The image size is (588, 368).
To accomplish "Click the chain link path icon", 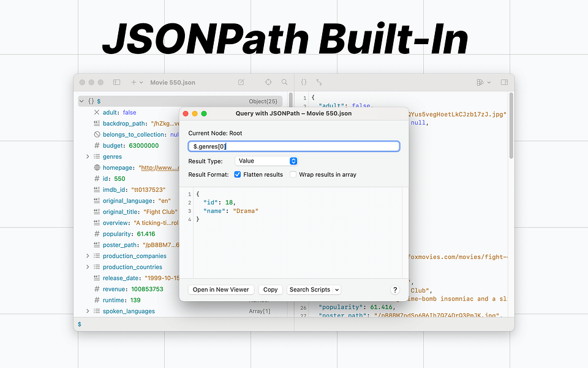I will point(318,82).
